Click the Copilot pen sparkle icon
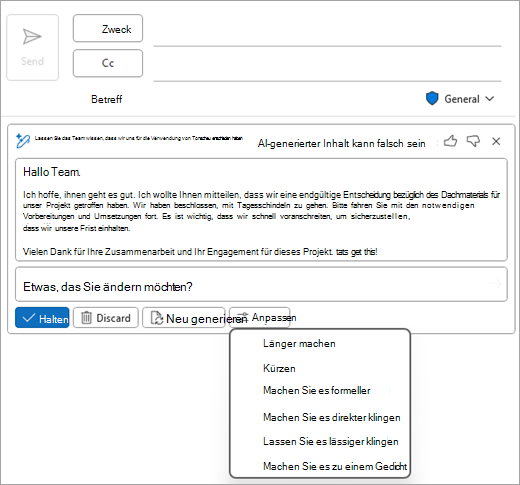 pyautogui.click(x=23, y=141)
